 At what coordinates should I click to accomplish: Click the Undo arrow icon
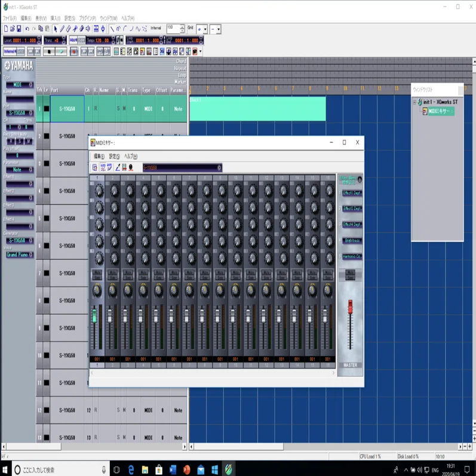pyautogui.click(x=27, y=29)
